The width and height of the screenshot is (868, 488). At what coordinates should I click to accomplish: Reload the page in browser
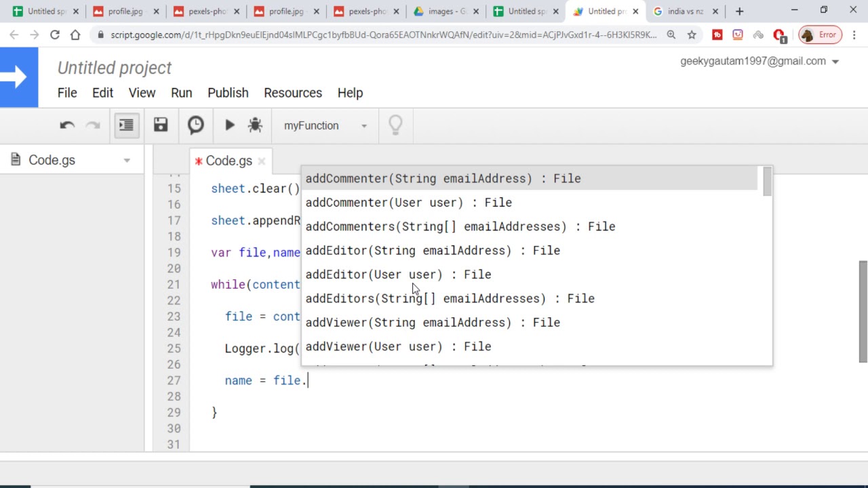click(x=55, y=35)
